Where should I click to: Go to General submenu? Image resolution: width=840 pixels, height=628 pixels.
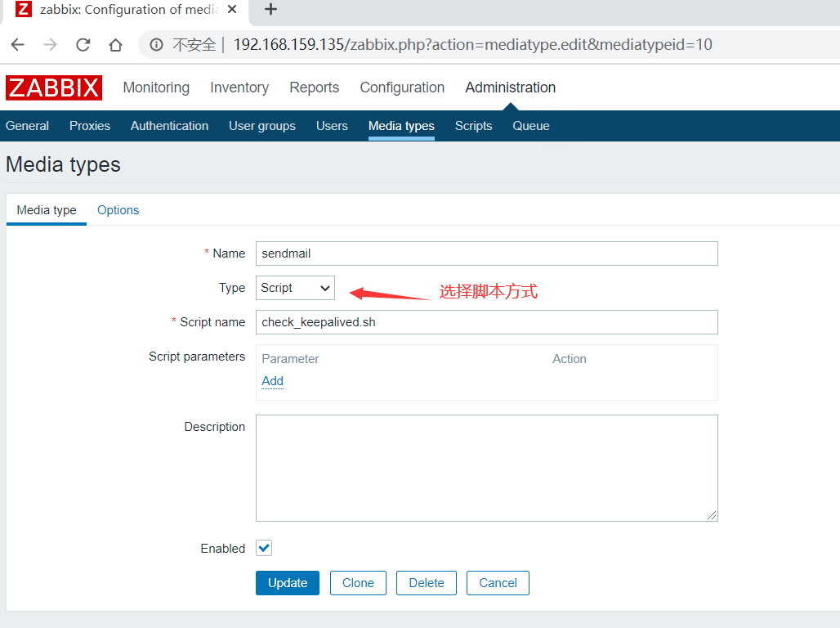point(27,126)
